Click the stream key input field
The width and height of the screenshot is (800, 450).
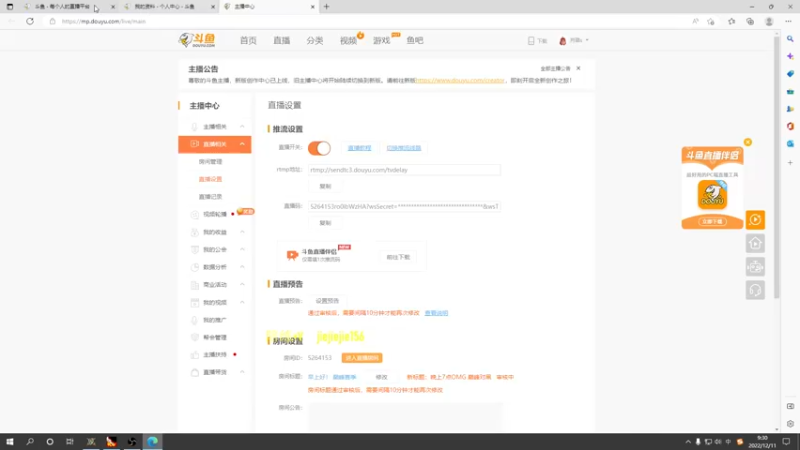tap(404, 207)
